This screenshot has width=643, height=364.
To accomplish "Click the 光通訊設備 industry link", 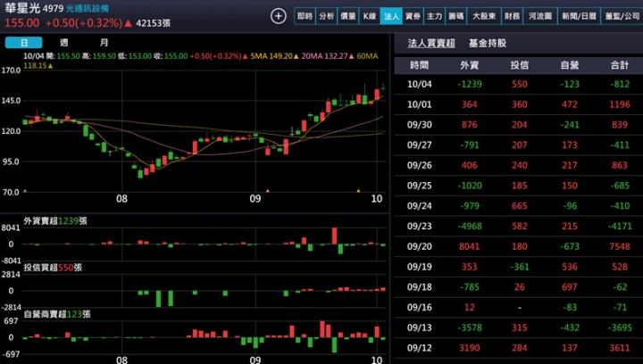I will point(89,8).
